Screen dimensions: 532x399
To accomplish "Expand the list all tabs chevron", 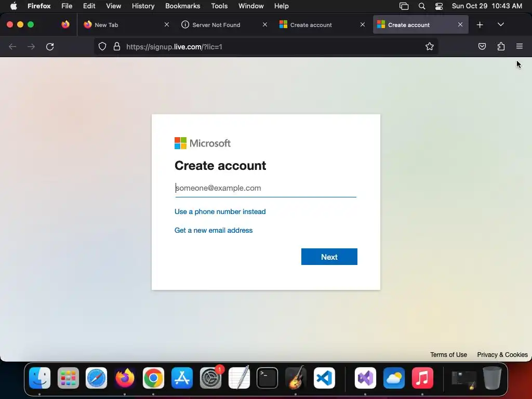I will (500, 24).
